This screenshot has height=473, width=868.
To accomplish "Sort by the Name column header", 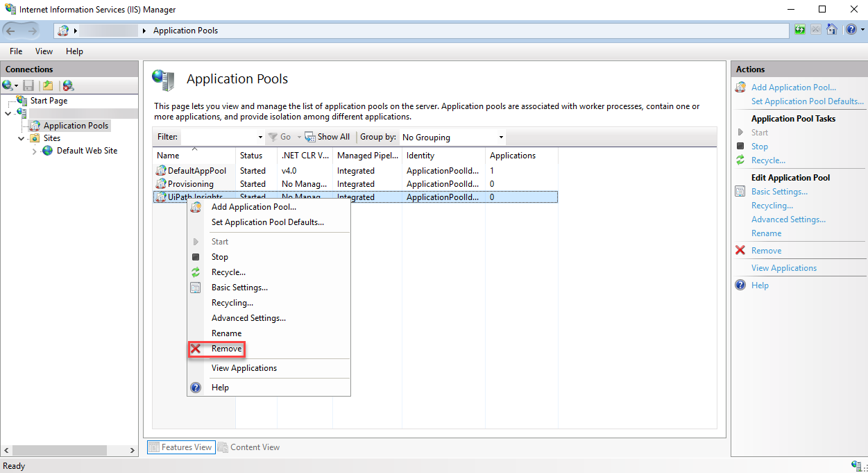I will 195,156.
